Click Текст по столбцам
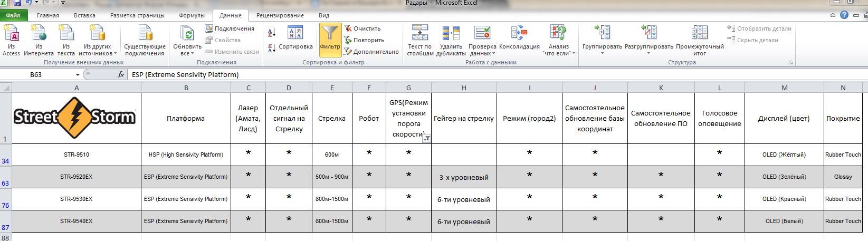The height and width of the screenshot is (241, 868). pyautogui.click(x=420, y=41)
